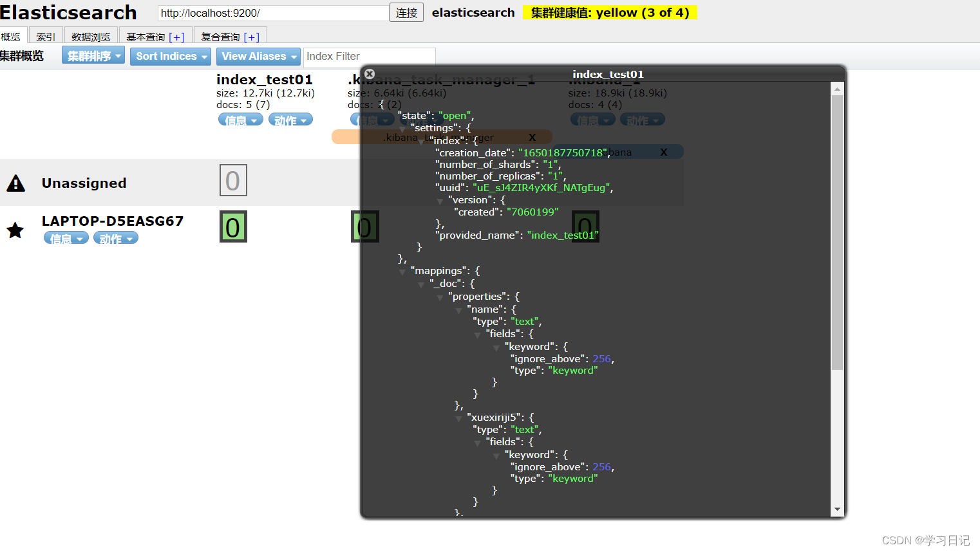
Task: Open the View Aliases dropdown
Action: [258, 56]
